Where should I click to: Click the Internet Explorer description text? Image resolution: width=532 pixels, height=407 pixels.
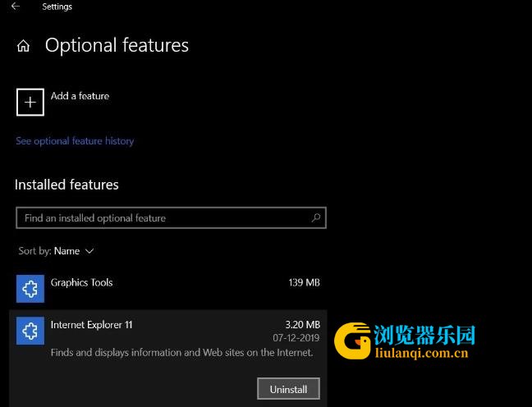click(182, 353)
